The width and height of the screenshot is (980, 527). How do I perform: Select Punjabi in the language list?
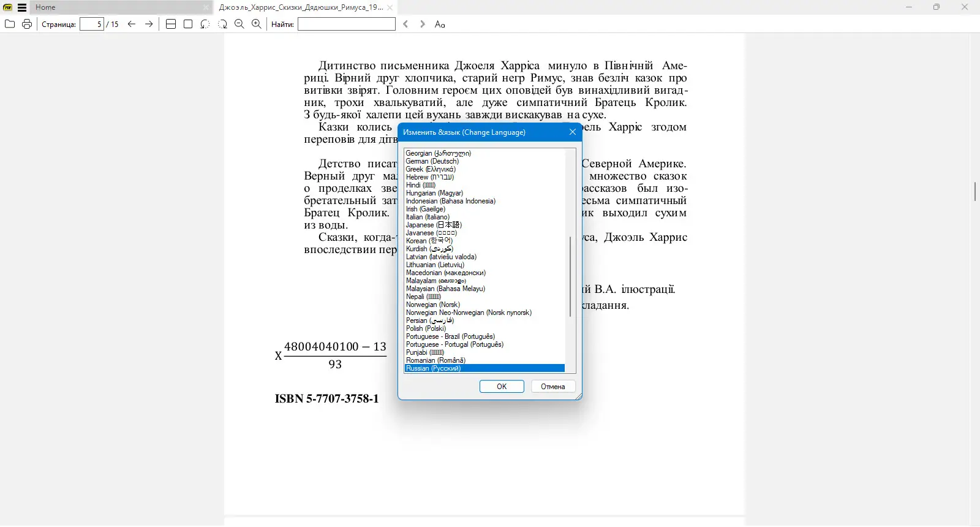(484, 352)
